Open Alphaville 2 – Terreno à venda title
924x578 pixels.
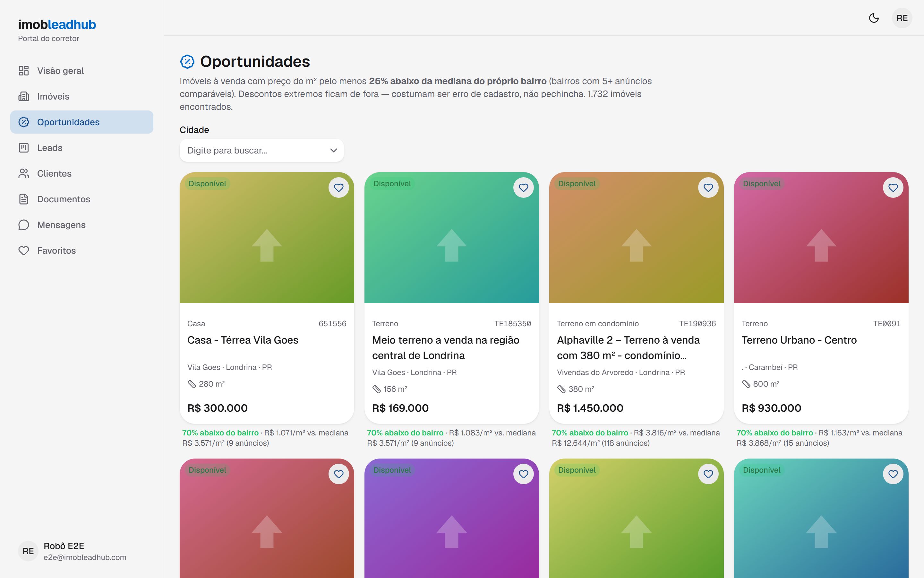point(629,348)
